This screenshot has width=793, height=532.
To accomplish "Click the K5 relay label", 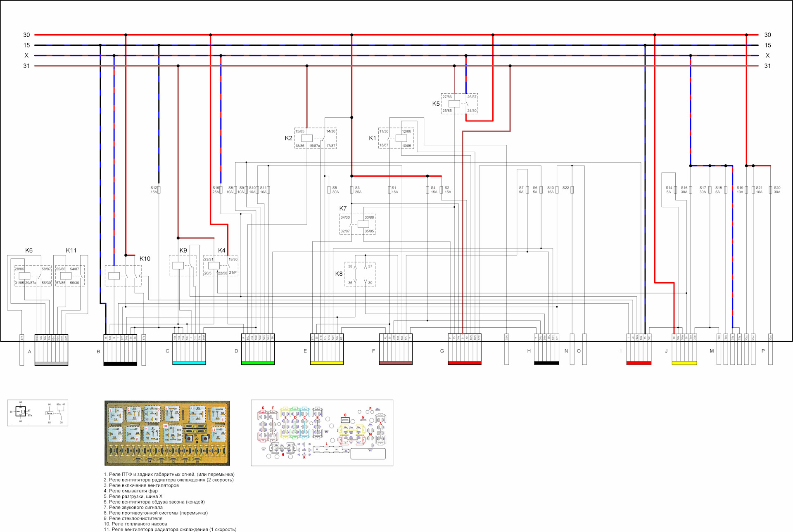I will pos(436,104).
